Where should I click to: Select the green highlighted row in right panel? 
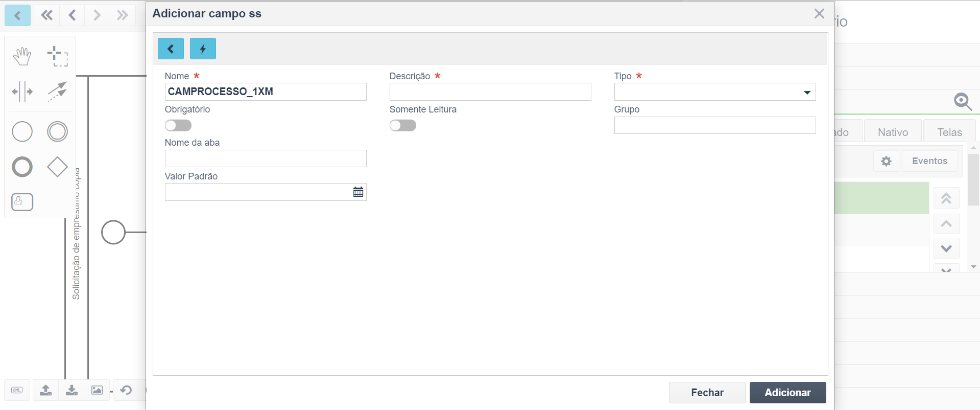click(881, 198)
